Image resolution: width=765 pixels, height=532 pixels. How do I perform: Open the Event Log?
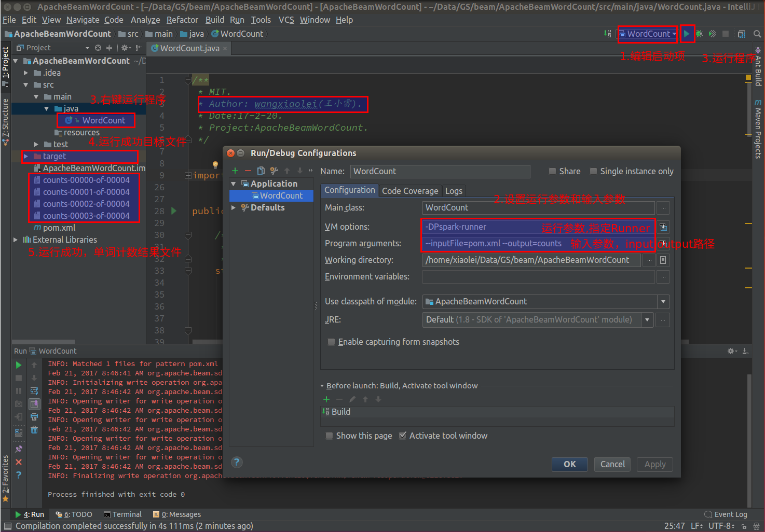pos(726,514)
